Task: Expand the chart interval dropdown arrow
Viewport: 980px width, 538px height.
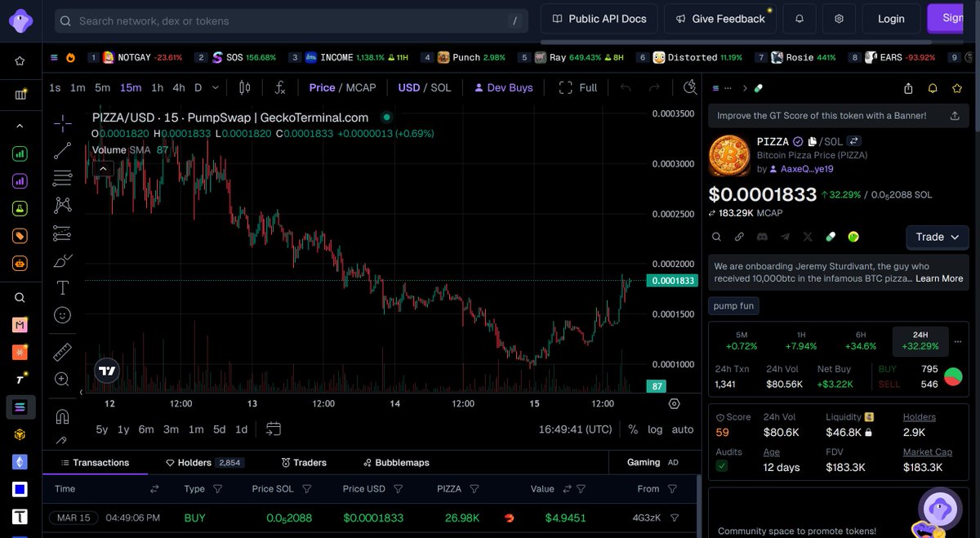Action: (215, 87)
